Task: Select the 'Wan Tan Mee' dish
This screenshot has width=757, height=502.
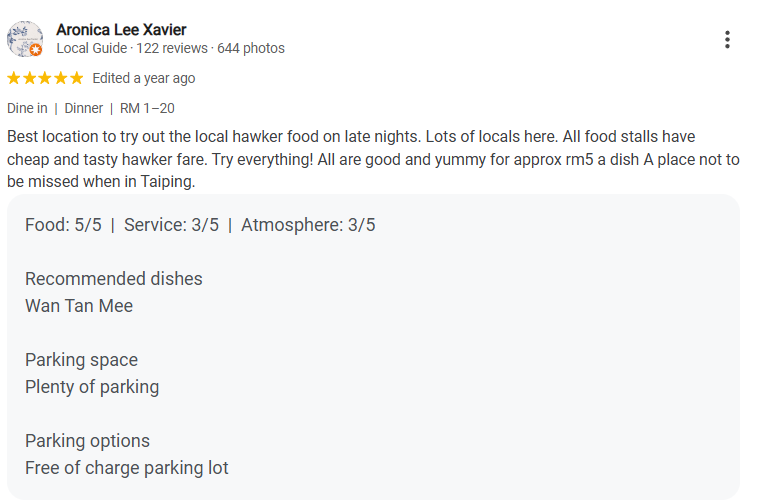Action: (x=79, y=306)
